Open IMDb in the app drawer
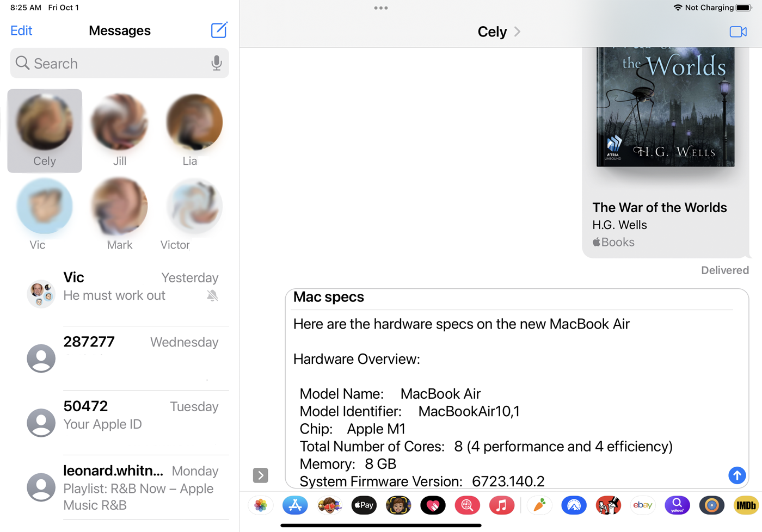 [x=746, y=505]
